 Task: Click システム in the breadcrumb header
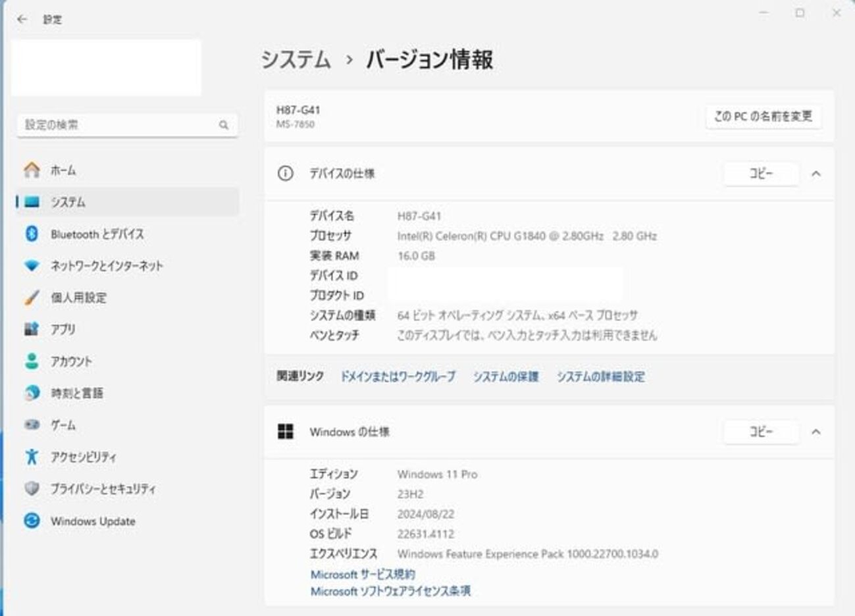tap(296, 60)
